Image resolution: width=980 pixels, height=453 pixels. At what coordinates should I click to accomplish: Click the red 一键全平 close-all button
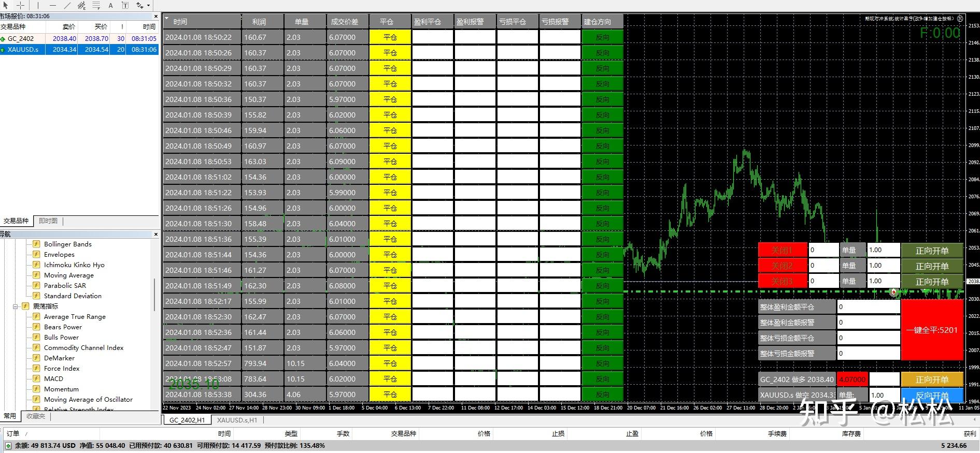931,330
